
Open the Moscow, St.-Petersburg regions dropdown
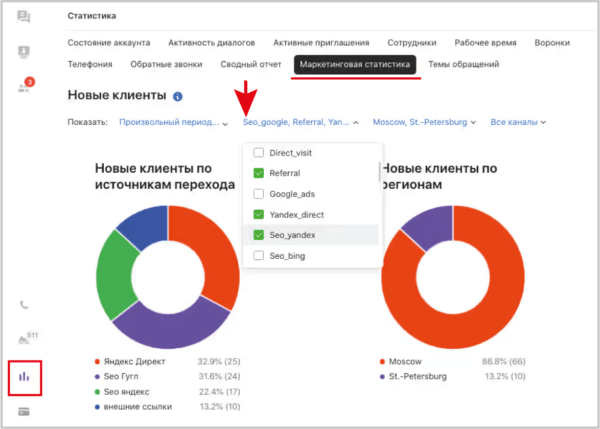(424, 122)
